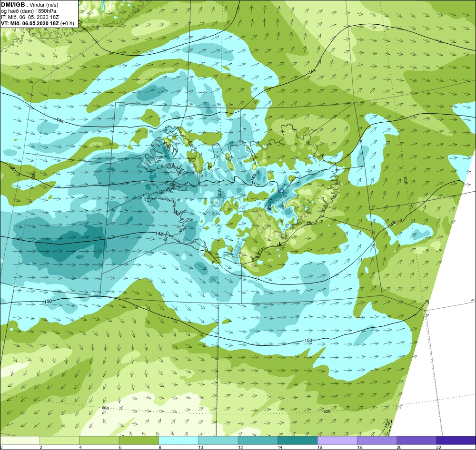Click the "DMI/IGB" title text
The height and width of the screenshot is (450, 476).
point(13,5)
